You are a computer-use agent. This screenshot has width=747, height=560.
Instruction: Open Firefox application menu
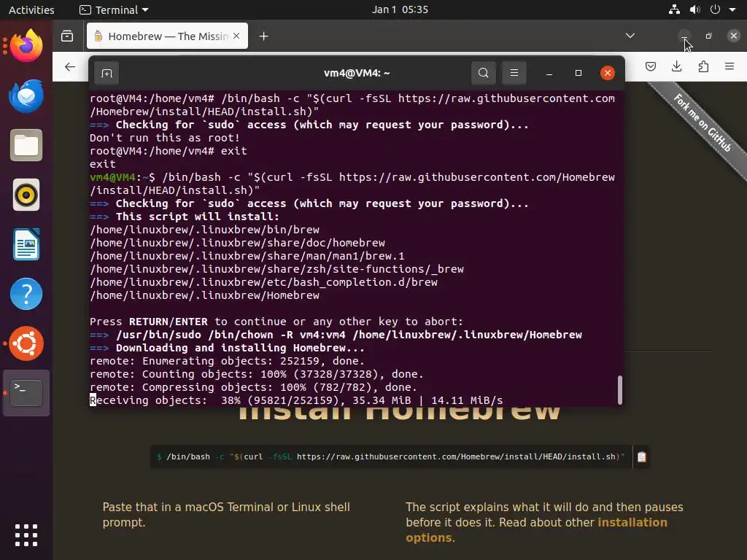pos(729,66)
